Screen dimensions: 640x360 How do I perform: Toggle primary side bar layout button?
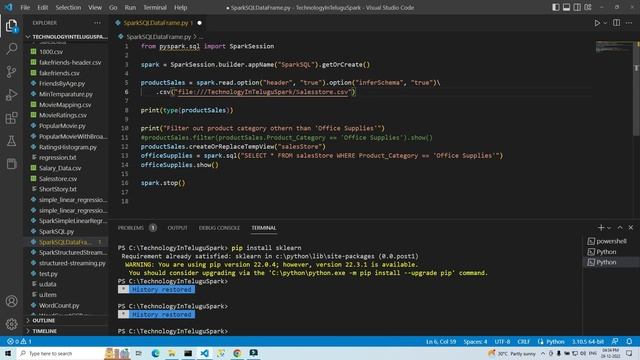[556, 7]
